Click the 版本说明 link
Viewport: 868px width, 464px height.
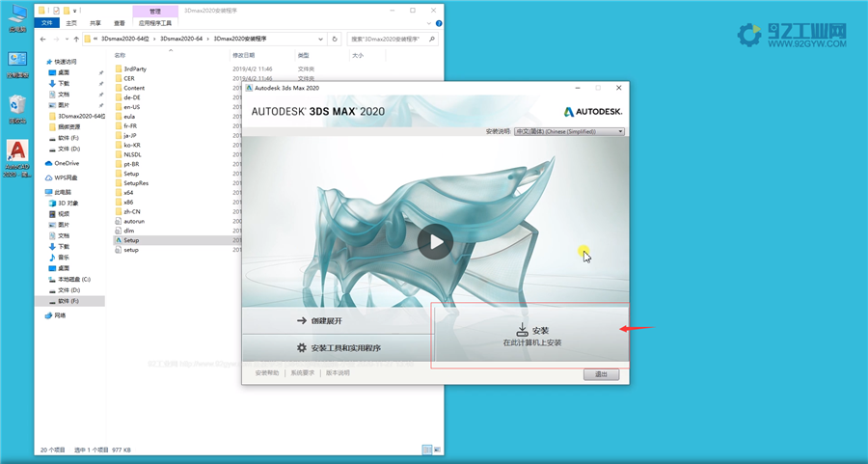click(338, 373)
